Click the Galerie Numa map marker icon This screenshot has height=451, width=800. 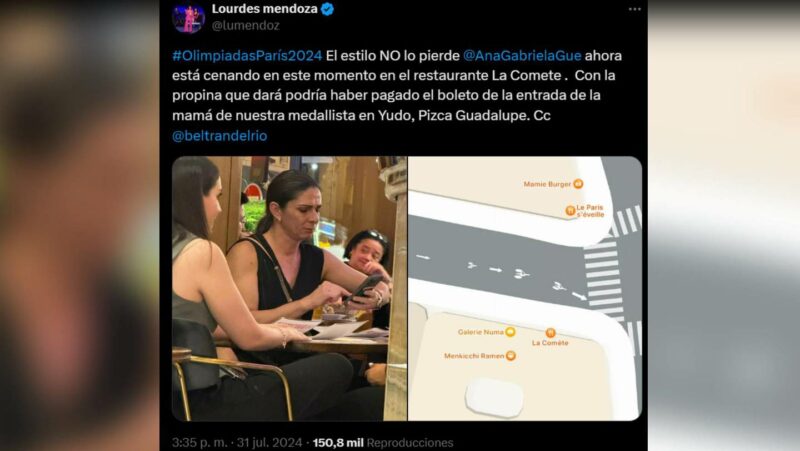pos(510,332)
